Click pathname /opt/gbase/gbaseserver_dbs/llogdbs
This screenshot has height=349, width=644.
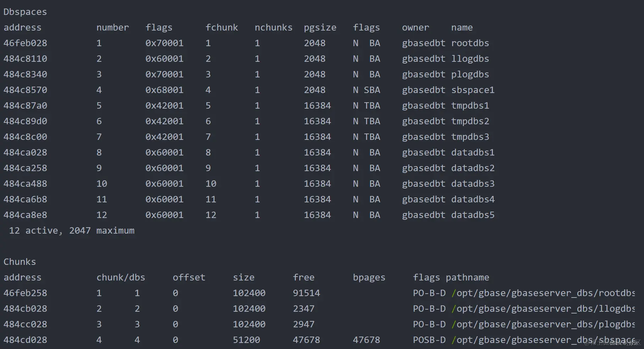[x=544, y=309]
